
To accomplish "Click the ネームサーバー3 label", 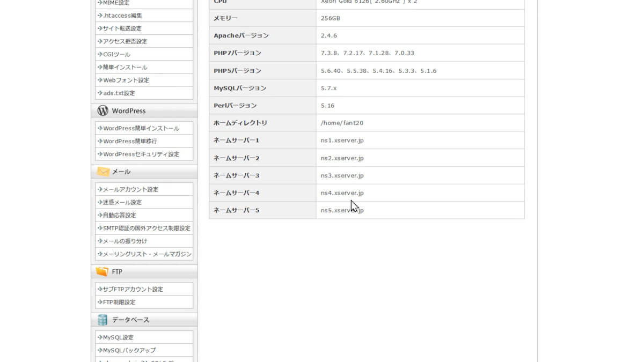I will 237,175.
